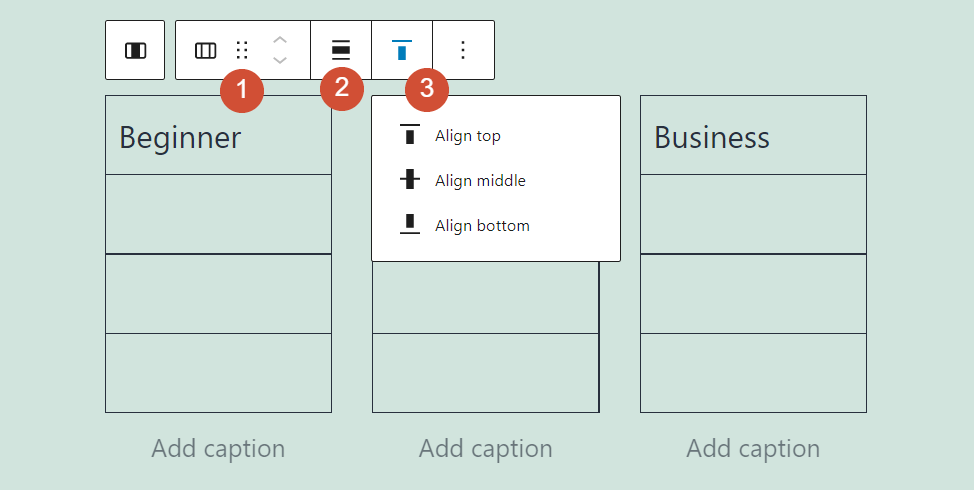Image resolution: width=974 pixels, height=490 pixels.
Task: Open the three-dot block options menu
Action: [x=463, y=50]
